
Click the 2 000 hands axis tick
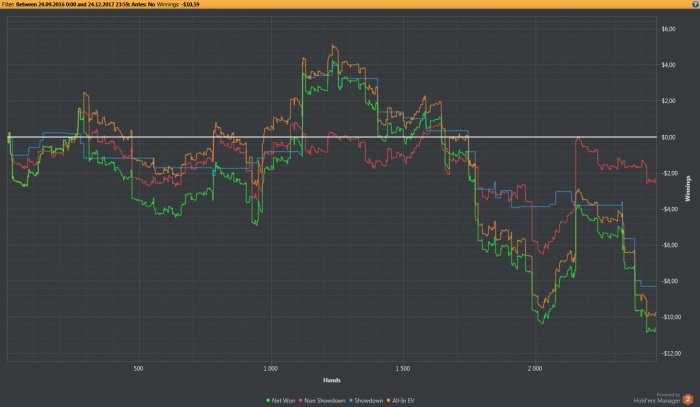click(535, 369)
